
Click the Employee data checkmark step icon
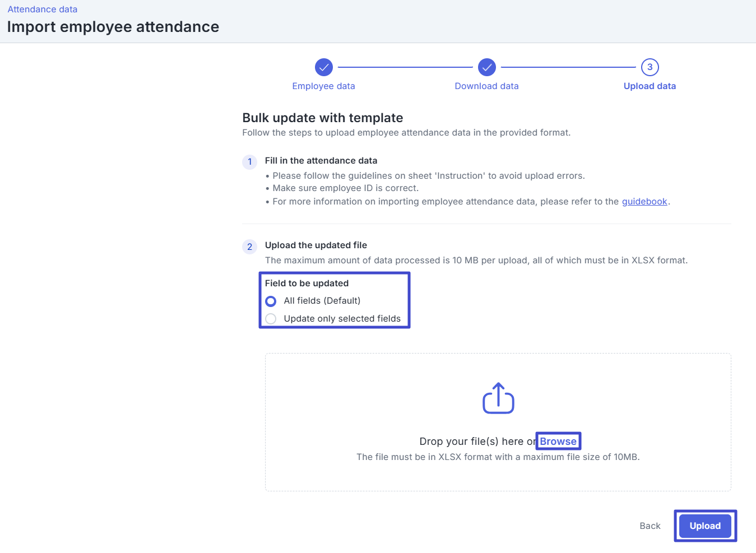(x=324, y=67)
